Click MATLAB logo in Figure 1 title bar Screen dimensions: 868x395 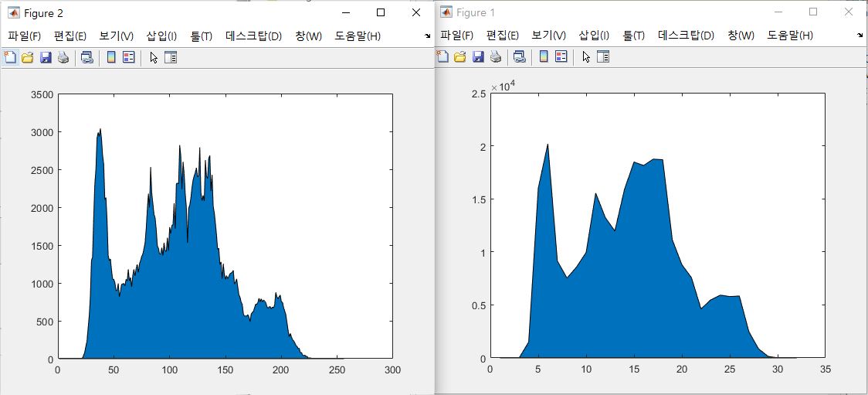point(446,12)
